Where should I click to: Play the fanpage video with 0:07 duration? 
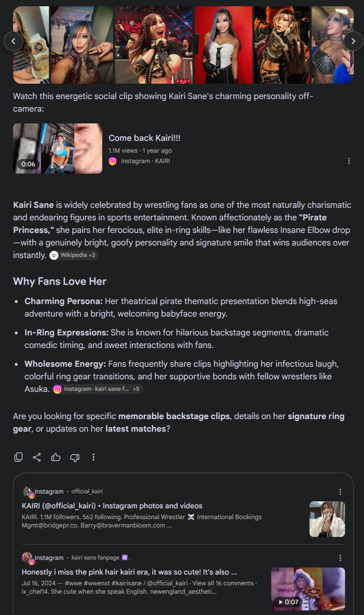coord(308,589)
